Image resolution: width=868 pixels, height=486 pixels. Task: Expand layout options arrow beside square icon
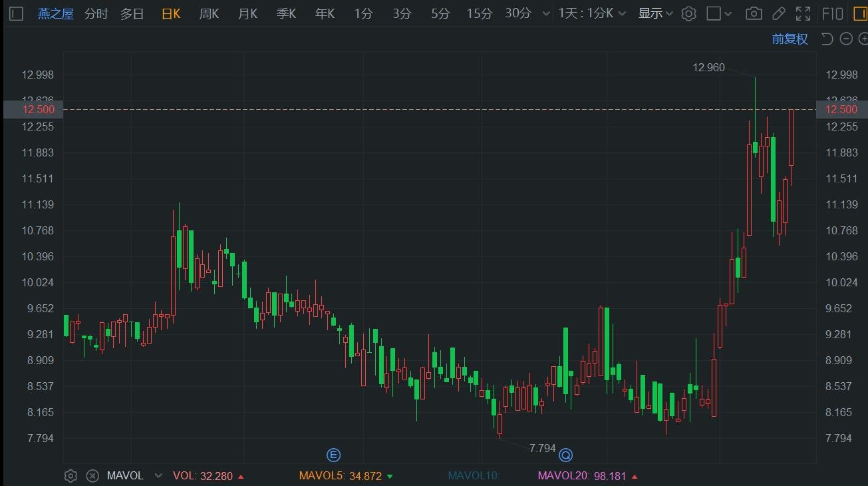click(729, 13)
